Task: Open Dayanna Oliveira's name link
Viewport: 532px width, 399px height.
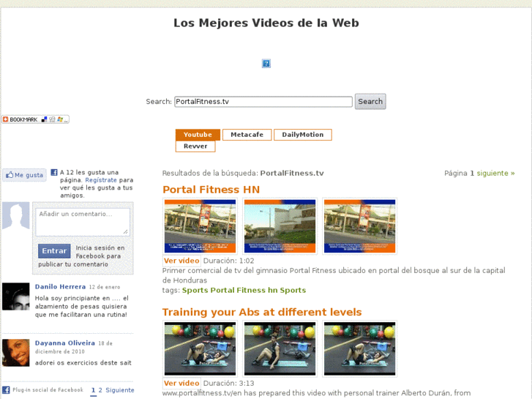Action: [65, 343]
